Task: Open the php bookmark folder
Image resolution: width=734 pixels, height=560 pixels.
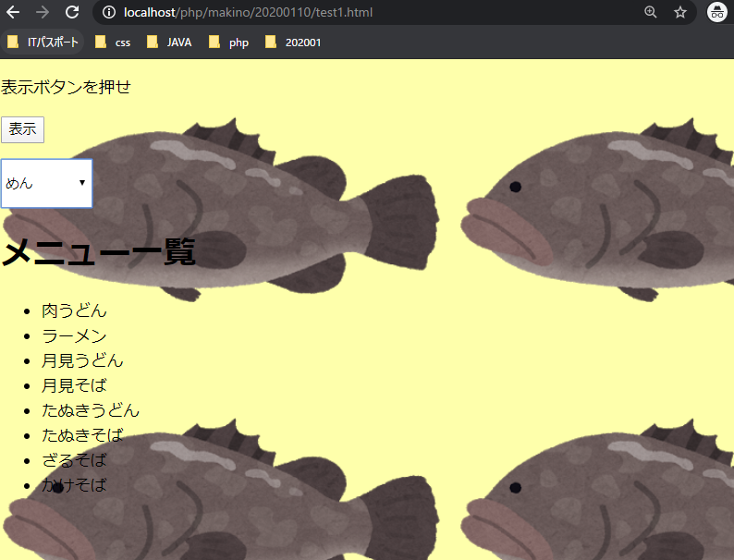Action: tap(229, 43)
